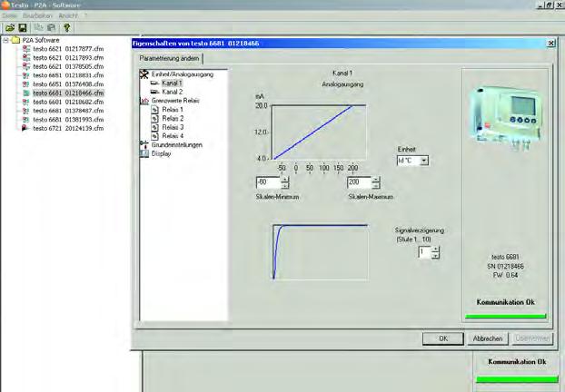Click the FW 0.64 firmware text

pyautogui.click(x=505, y=275)
